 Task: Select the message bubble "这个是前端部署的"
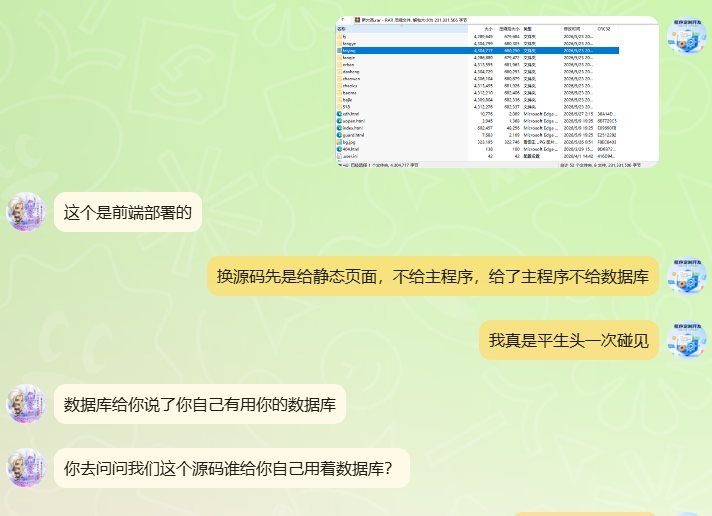[x=128, y=212]
